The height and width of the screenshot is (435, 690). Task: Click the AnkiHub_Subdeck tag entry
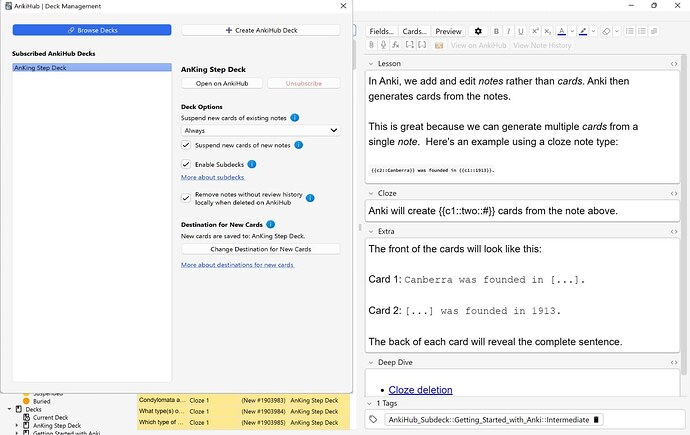pyautogui.click(x=493, y=420)
